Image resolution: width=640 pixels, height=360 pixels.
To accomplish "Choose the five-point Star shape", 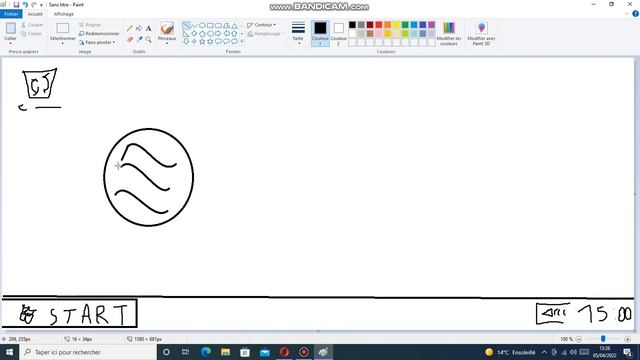I will click(x=202, y=41).
